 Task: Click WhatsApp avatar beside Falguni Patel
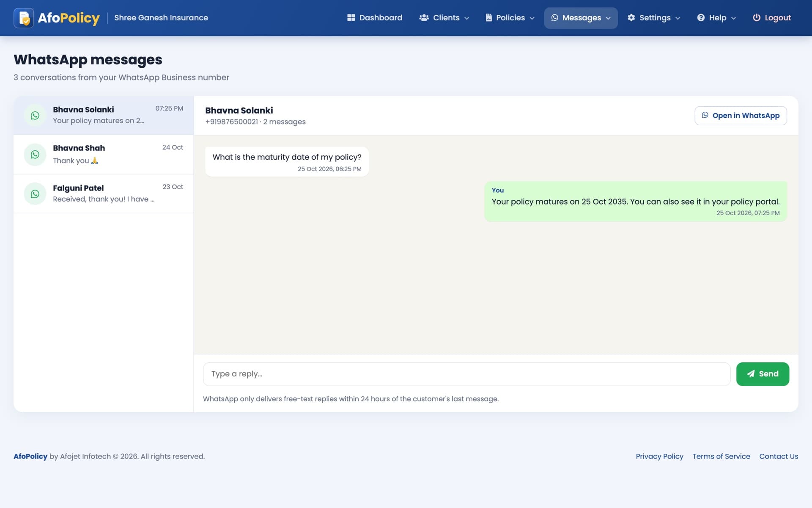click(35, 193)
